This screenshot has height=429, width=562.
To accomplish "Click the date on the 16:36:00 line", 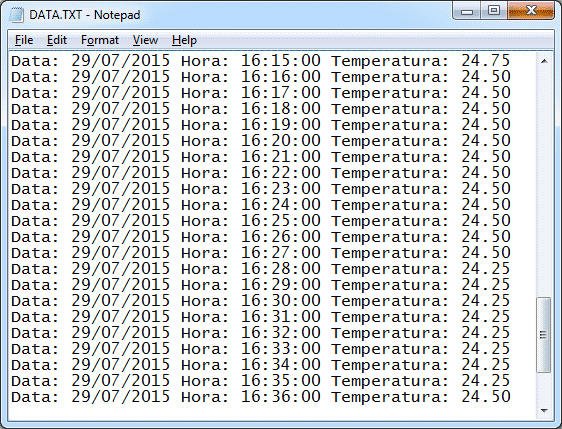I will pos(120,397).
